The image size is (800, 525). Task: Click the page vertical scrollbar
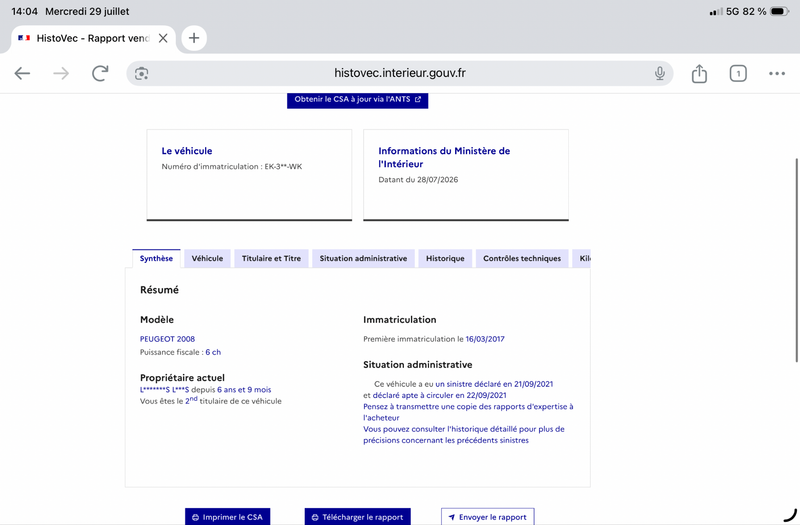[x=797, y=260]
